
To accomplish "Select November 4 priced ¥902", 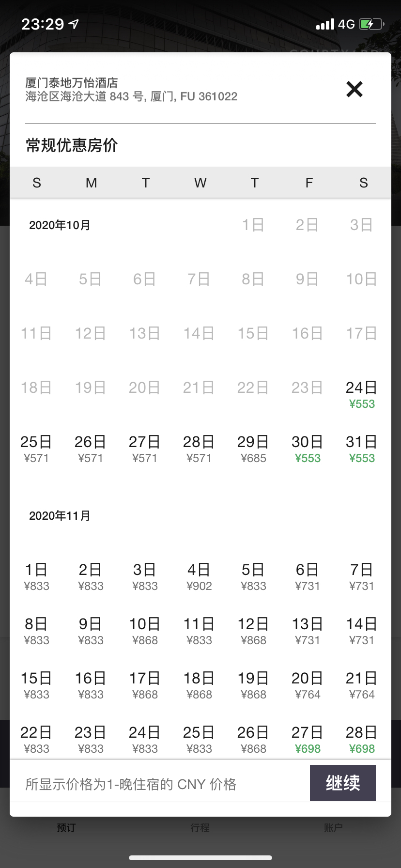I will point(199,577).
